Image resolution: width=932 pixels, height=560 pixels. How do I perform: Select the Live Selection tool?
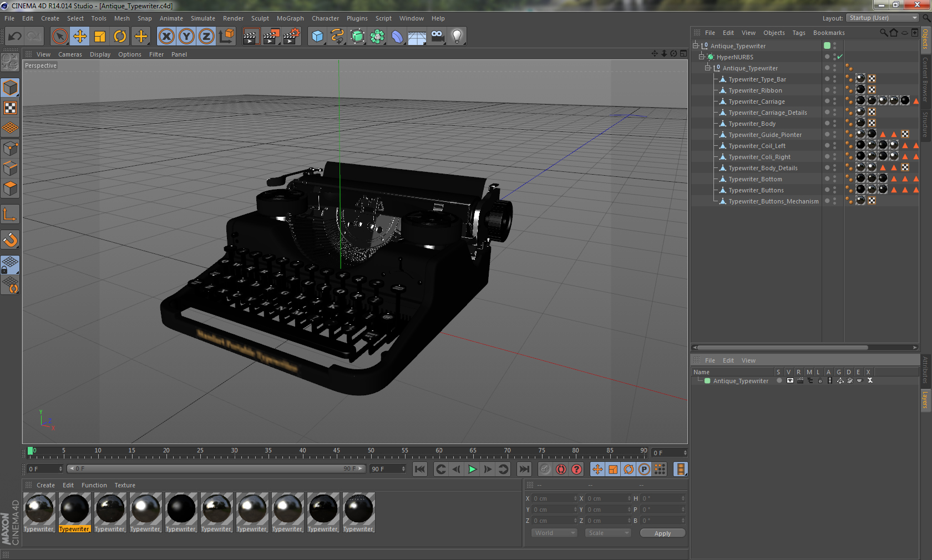60,37
